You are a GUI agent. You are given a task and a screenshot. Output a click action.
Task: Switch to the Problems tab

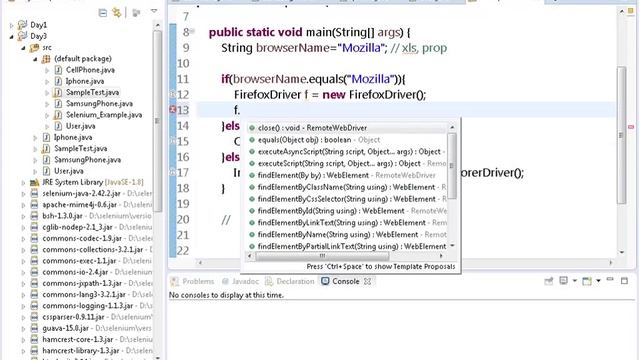click(x=193, y=281)
